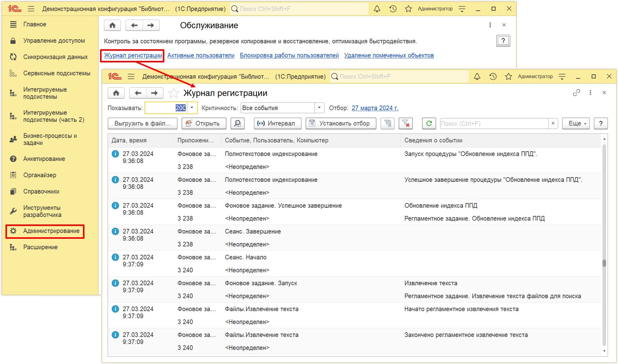The width and height of the screenshot is (618, 364).
Task: Clear search field with x button
Action: [553, 123]
